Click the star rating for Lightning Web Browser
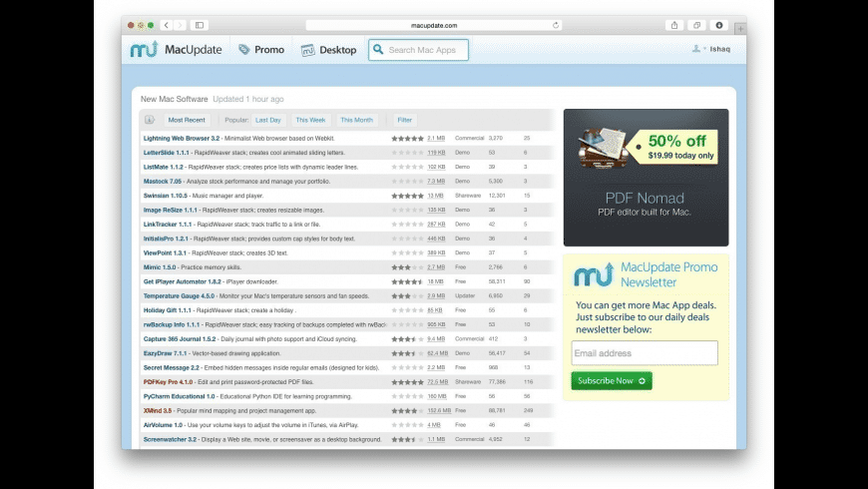The height and width of the screenshot is (489, 868). click(407, 139)
